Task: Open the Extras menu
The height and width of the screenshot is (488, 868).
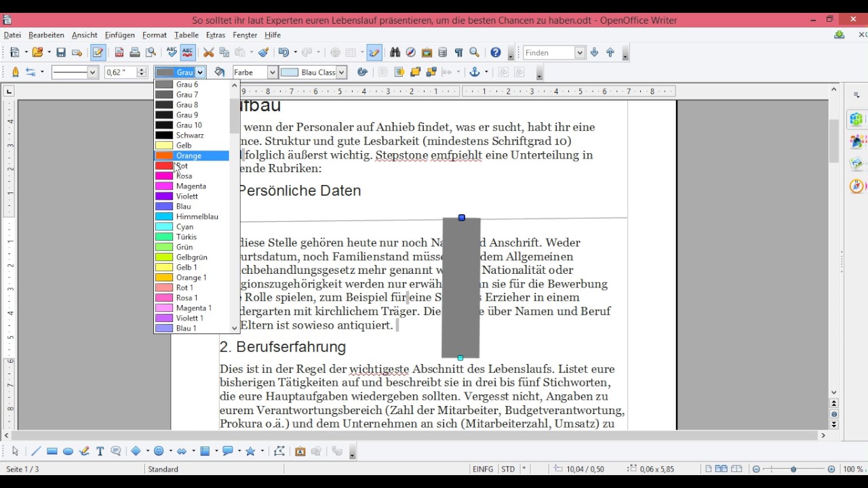Action: pyautogui.click(x=216, y=35)
